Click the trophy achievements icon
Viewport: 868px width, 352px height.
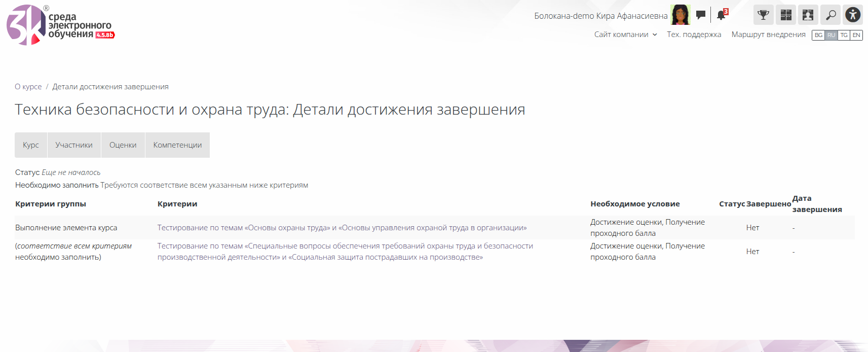click(x=763, y=15)
